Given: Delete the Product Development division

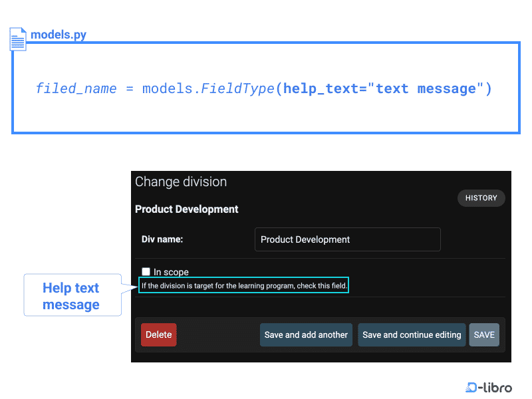Looking at the screenshot, I should pos(158,334).
